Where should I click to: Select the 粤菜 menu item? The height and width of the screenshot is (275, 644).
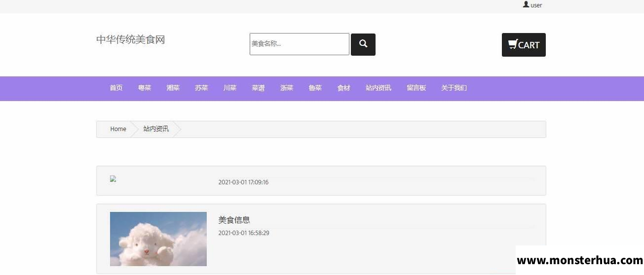tap(145, 88)
